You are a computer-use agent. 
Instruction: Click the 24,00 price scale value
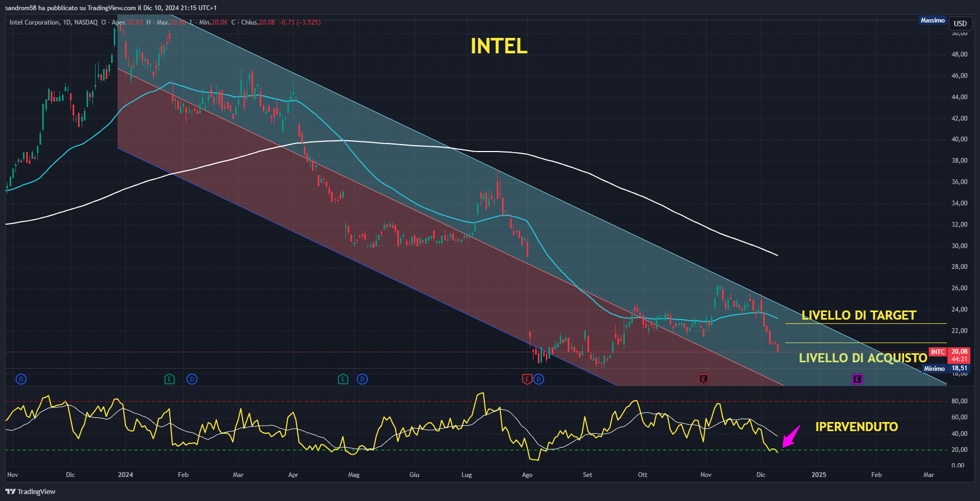959,309
